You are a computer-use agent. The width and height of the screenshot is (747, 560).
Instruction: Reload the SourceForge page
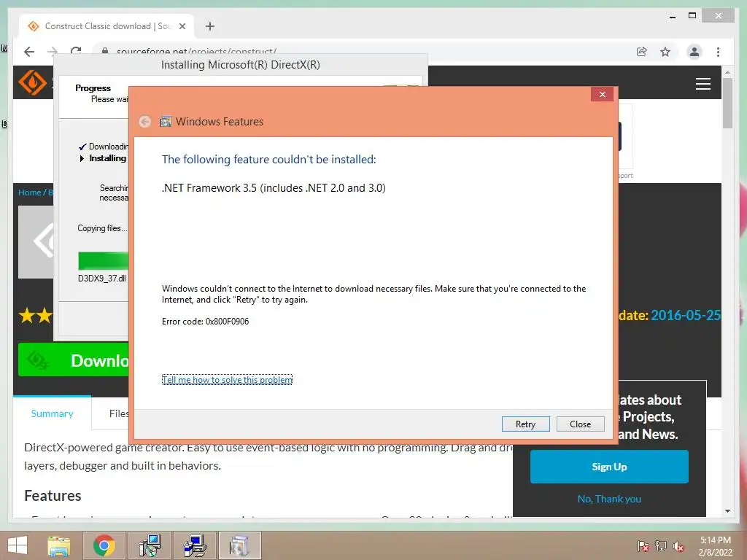(76, 51)
